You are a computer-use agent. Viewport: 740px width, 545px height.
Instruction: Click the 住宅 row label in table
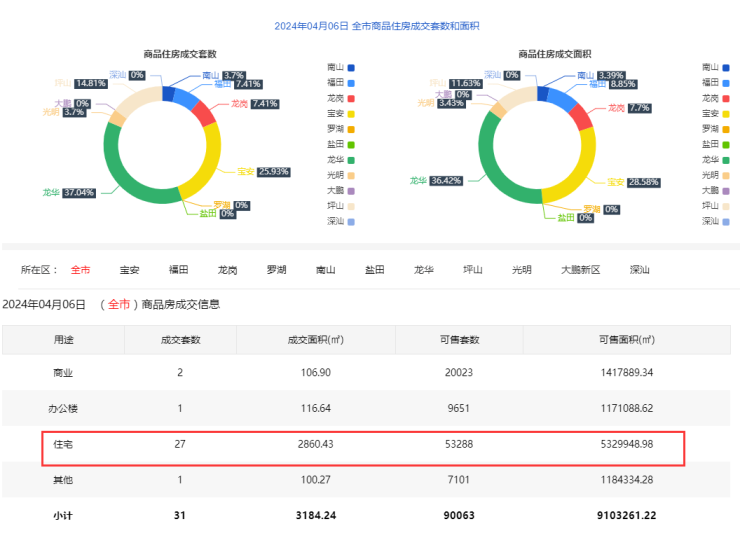pos(63,444)
